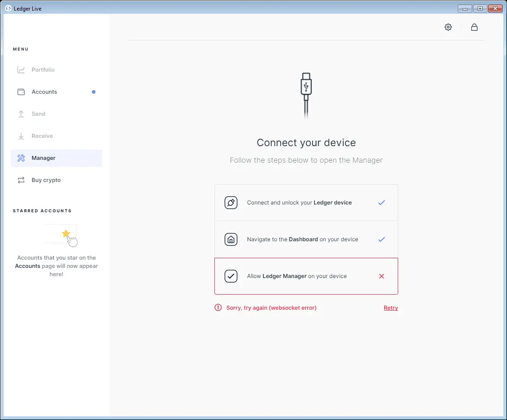
Task: Open the Buy crypto menu item
Action: 56,180
